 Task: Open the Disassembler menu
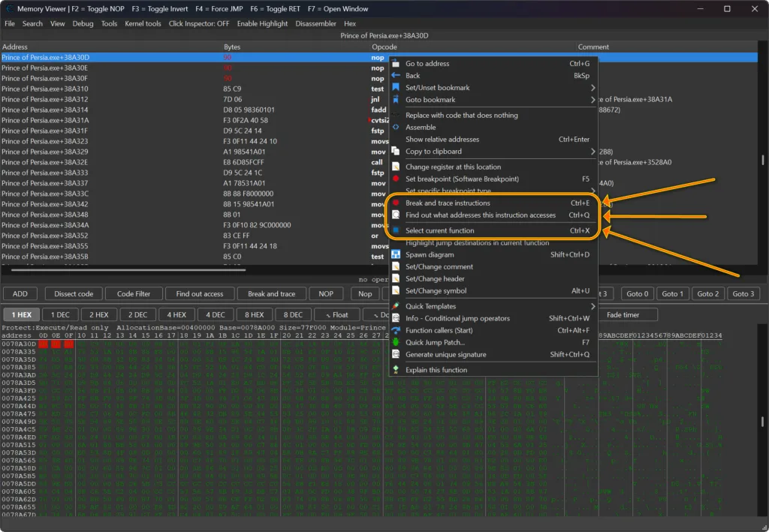(316, 23)
